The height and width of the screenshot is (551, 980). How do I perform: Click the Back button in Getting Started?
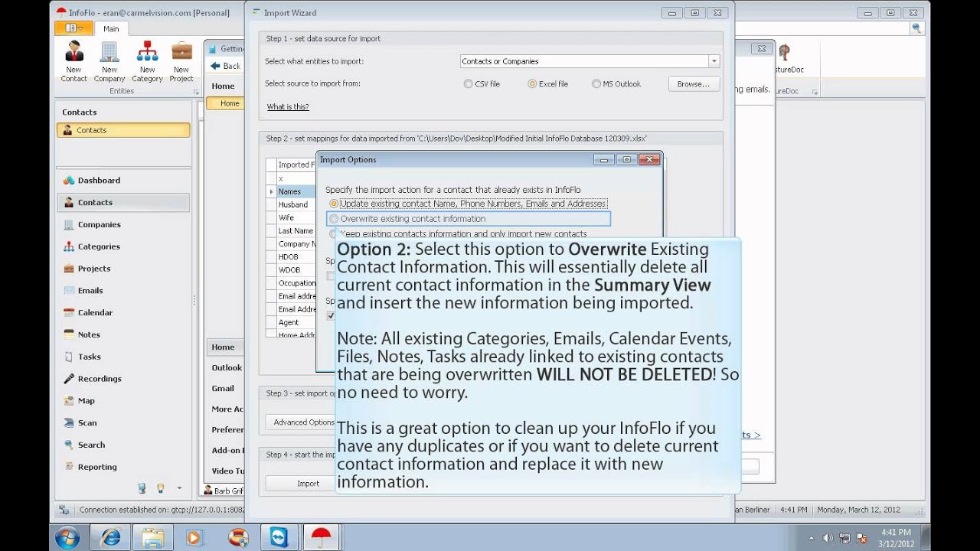[x=226, y=66]
